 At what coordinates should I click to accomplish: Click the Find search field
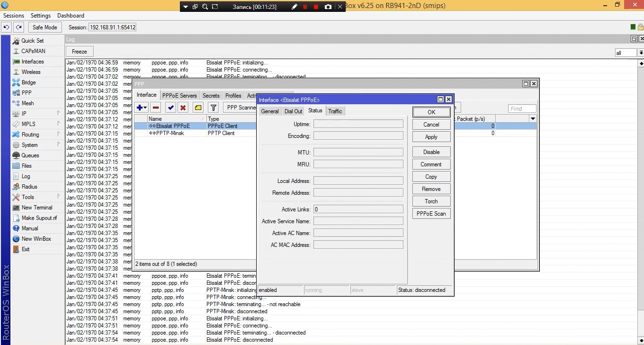pyautogui.click(x=522, y=109)
